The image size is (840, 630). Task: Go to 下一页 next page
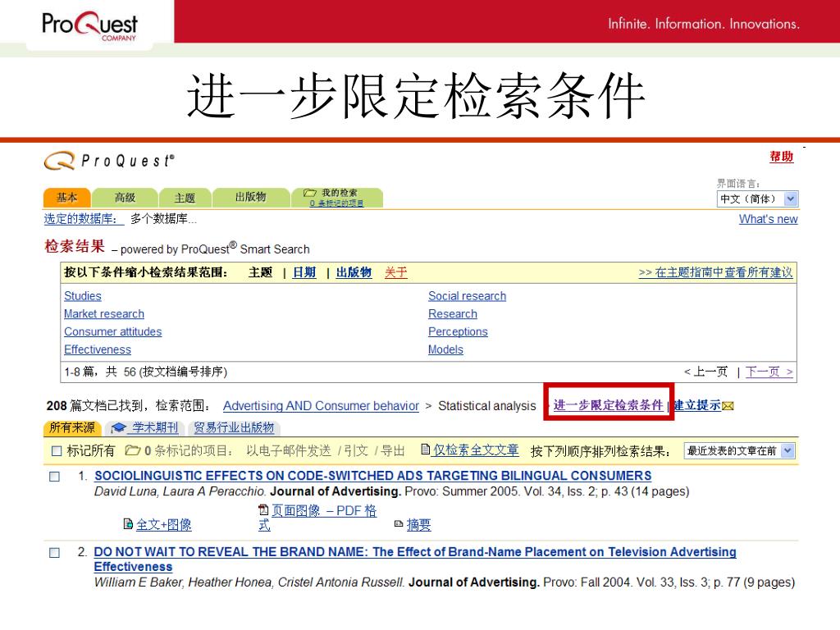pyautogui.click(x=769, y=372)
